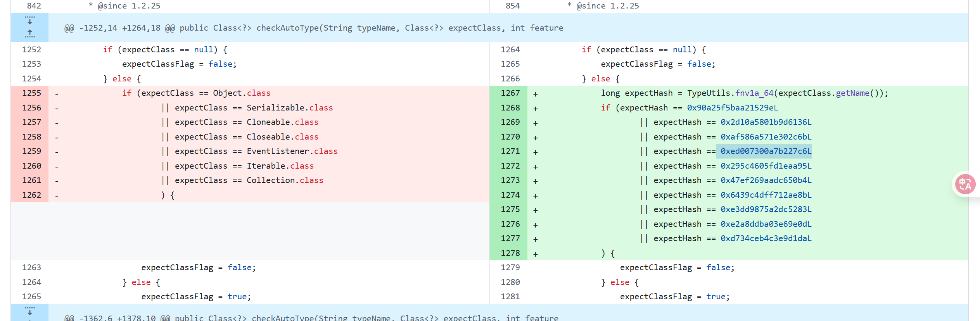The height and width of the screenshot is (321, 980).
Task: Click Serializable.class in the removed code
Action: click(x=289, y=108)
